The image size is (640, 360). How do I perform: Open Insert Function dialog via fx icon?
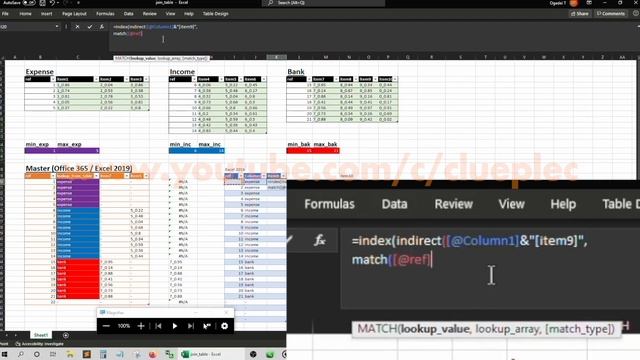[102, 27]
